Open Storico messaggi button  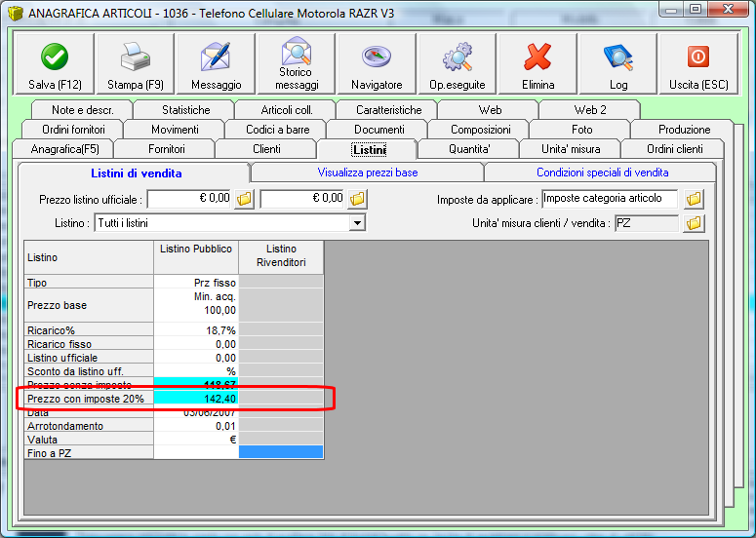pyautogui.click(x=297, y=63)
